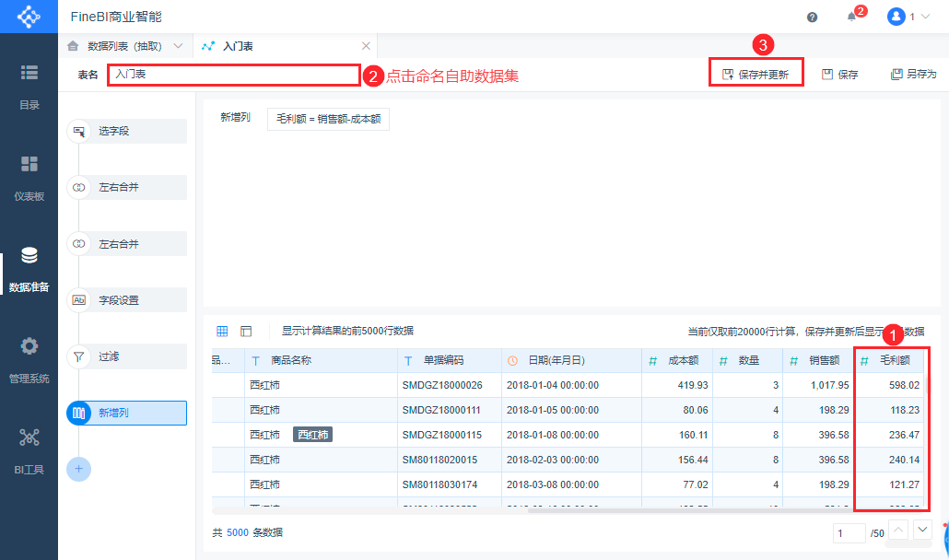
Task: Click the FineBI logo icon
Action: tap(29, 17)
